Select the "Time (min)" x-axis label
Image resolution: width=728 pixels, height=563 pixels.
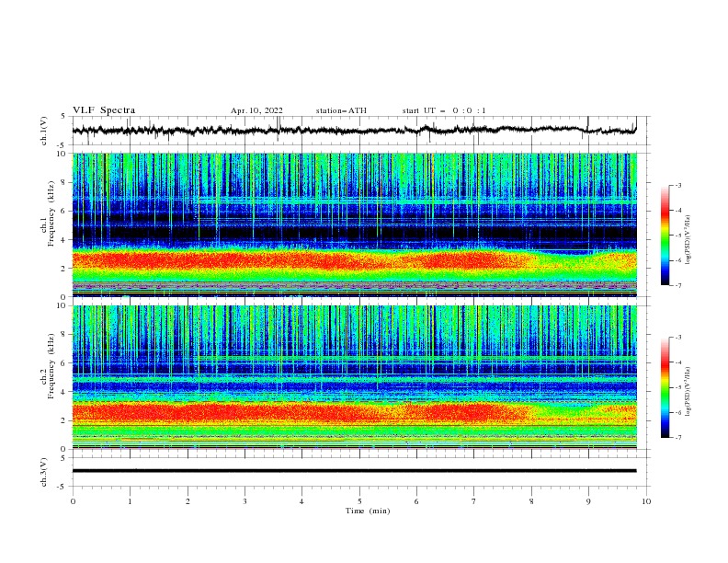pos(368,511)
